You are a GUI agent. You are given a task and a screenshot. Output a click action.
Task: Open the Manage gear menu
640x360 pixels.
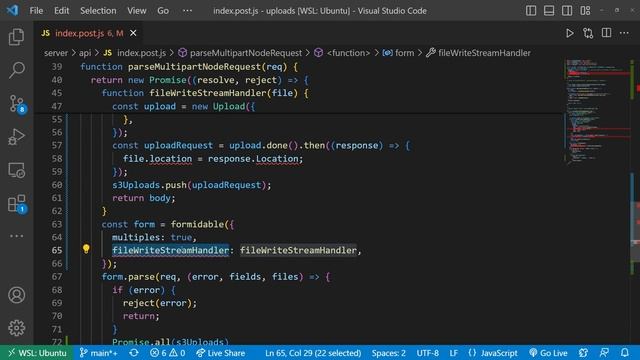click(x=16, y=328)
